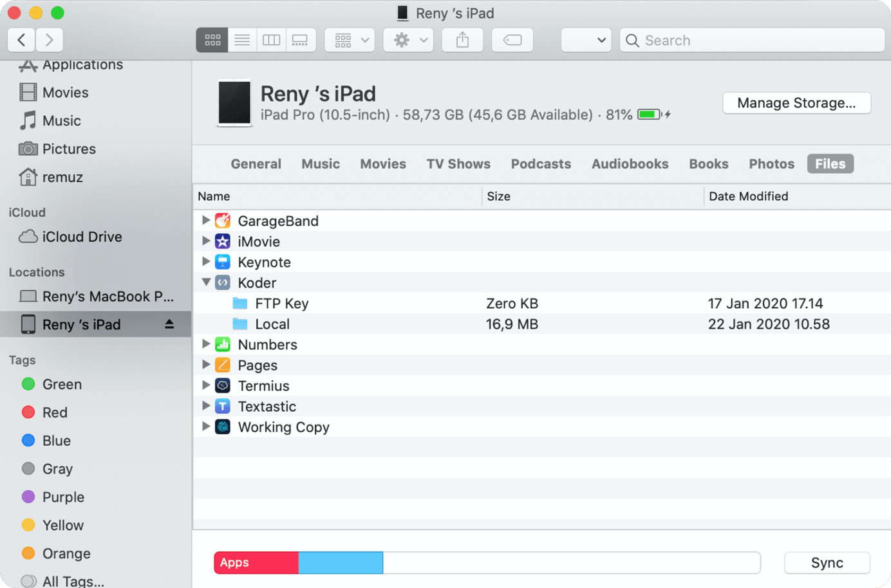Open the gear action menu
The height and width of the screenshot is (588, 891).
[x=409, y=40]
